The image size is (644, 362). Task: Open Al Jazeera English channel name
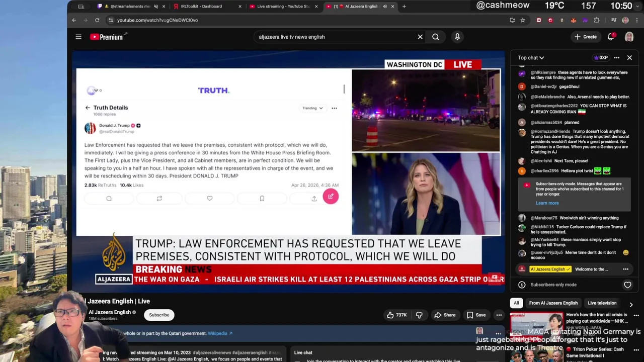pyautogui.click(x=110, y=312)
